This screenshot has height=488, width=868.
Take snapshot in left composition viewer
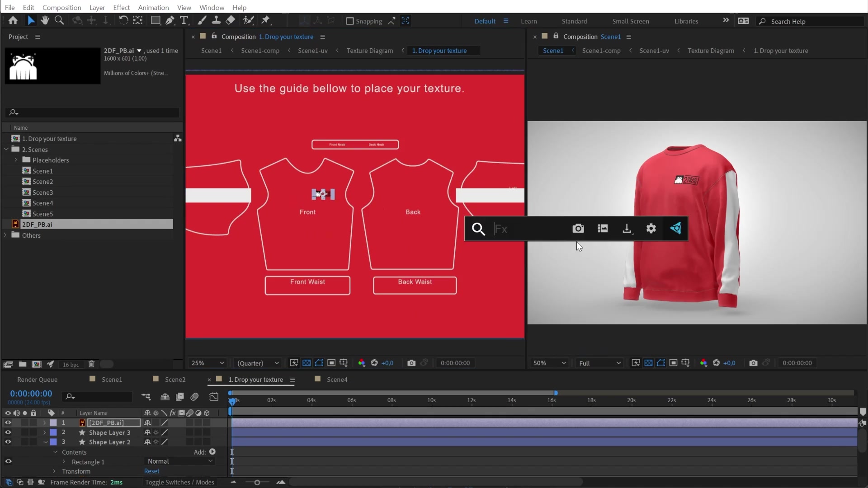pyautogui.click(x=411, y=363)
